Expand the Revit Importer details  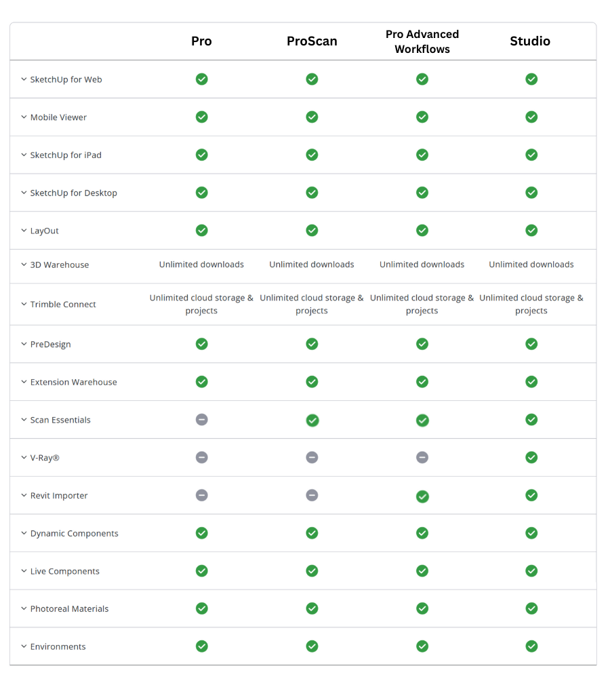(24, 496)
